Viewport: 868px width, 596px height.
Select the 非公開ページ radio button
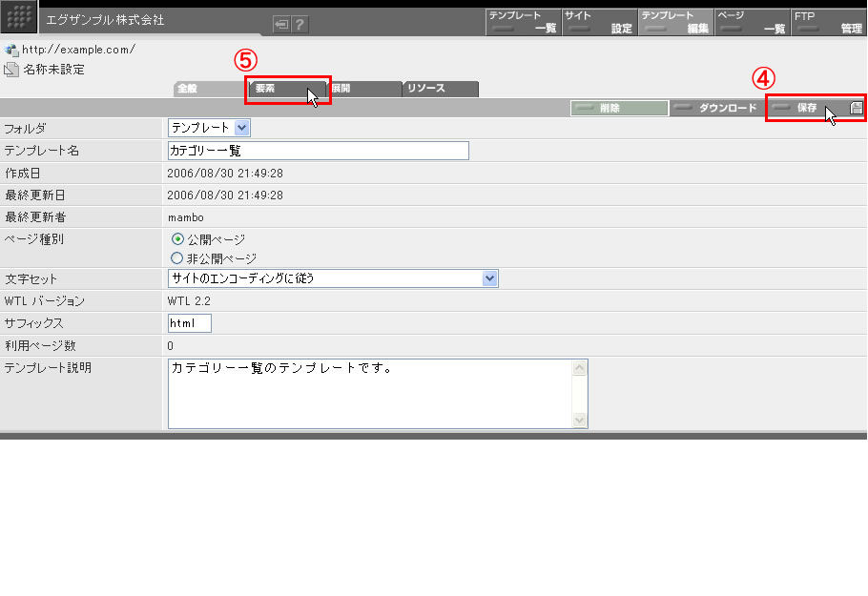click(x=176, y=257)
